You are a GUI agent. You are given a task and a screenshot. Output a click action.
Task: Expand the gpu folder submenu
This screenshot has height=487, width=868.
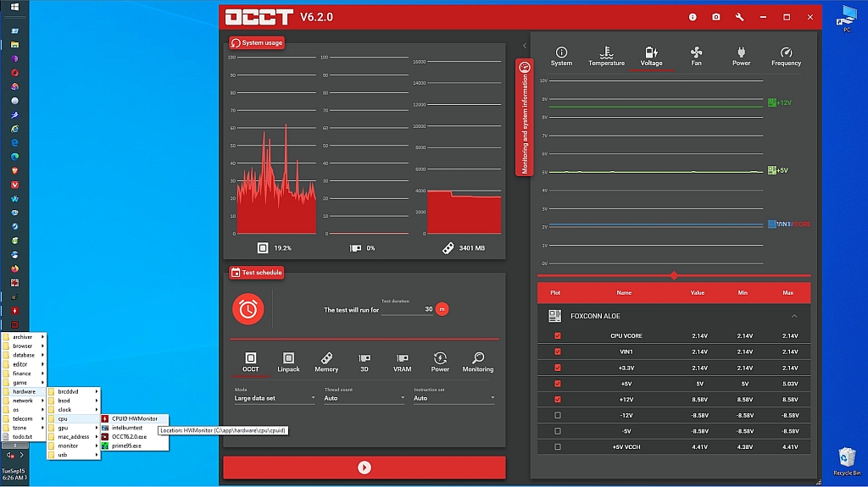[73, 428]
